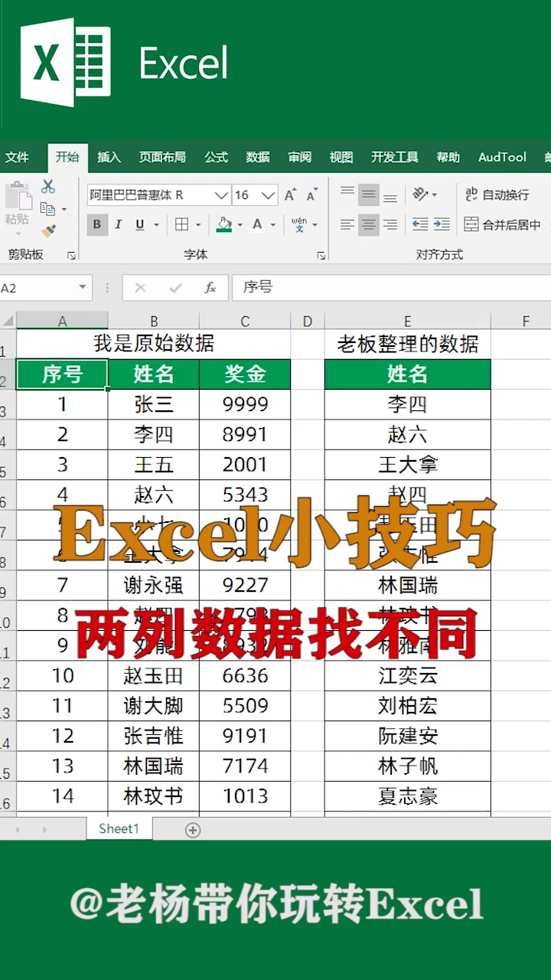Screen dimensions: 551x980
Task: Toggle middle vertical alignment
Action: point(369,195)
